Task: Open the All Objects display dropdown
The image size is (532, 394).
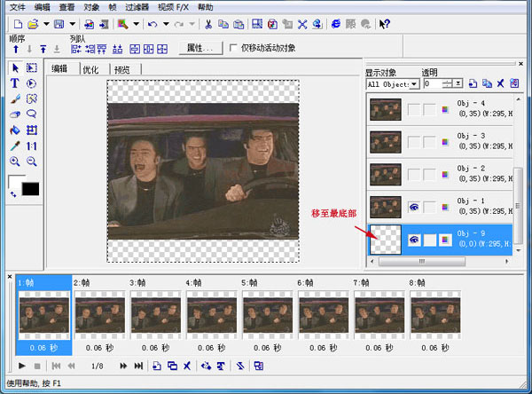Action: click(414, 84)
